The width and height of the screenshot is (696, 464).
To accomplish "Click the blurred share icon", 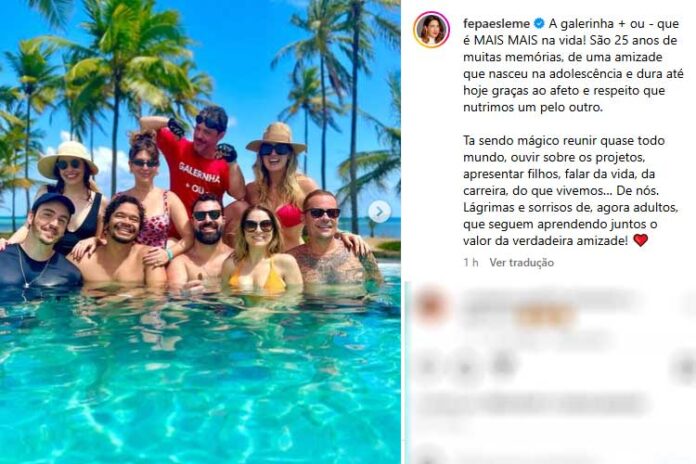I will (x=503, y=365).
